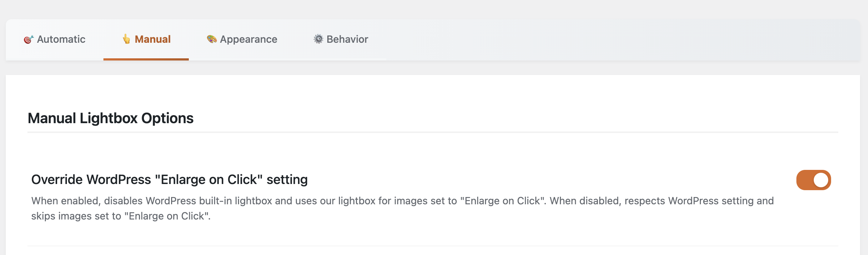Select the Manual tab label

tap(153, 39)
